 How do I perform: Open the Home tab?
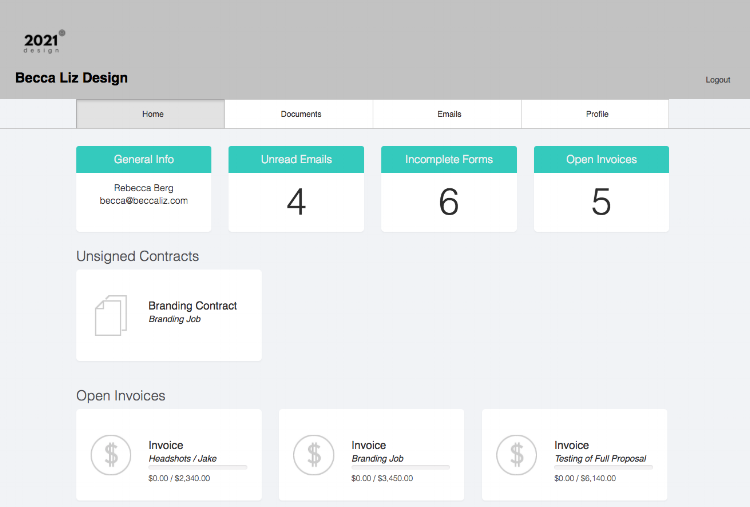coord(150,114)
